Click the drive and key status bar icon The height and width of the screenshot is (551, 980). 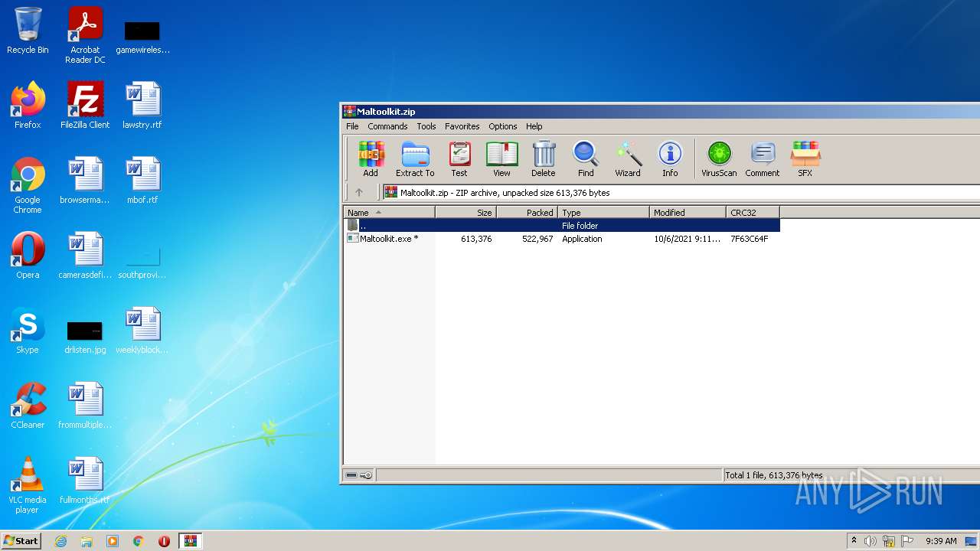point(358,475)
